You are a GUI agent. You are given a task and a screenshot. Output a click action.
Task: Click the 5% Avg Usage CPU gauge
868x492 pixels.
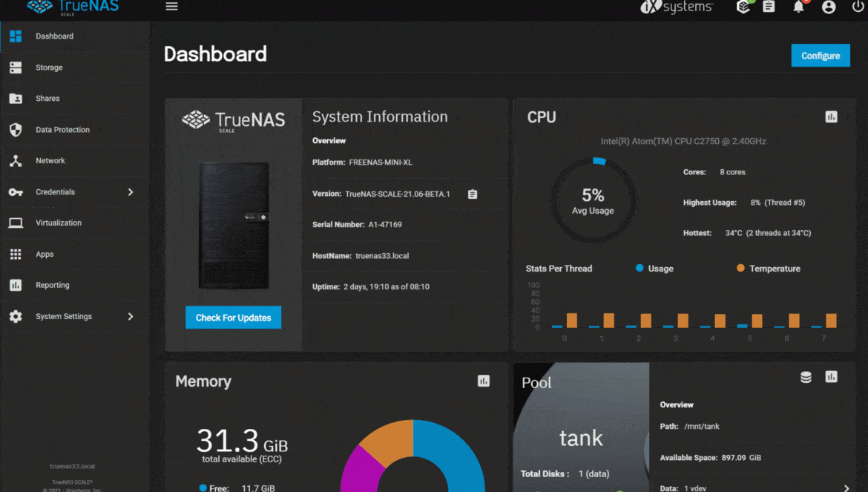pos(593,200)
